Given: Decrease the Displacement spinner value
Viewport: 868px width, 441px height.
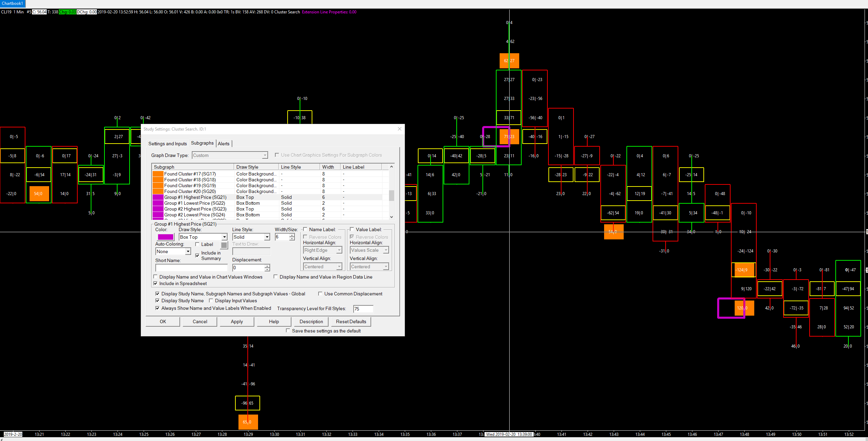Looking at the screenshot, I should coord(267,269).
